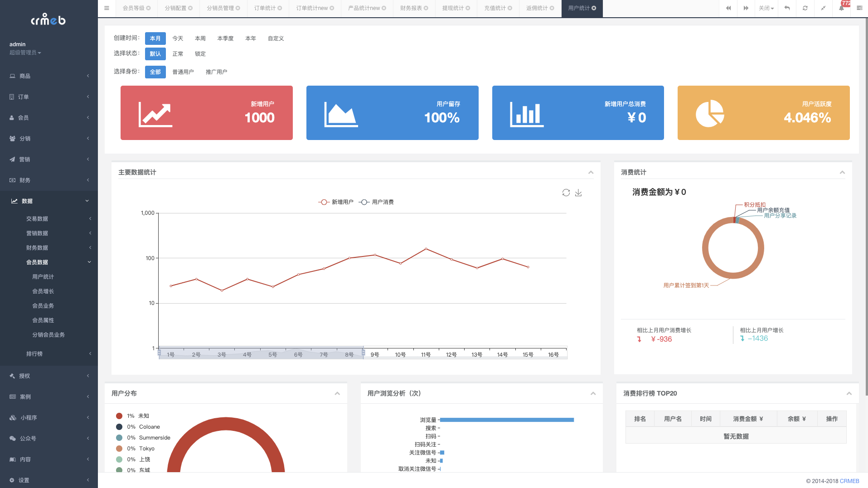Click the undo arrow icon in top toolbar
Image resolution: width=868 pixels, height=488 pixels.
click(x=787, y=8)
